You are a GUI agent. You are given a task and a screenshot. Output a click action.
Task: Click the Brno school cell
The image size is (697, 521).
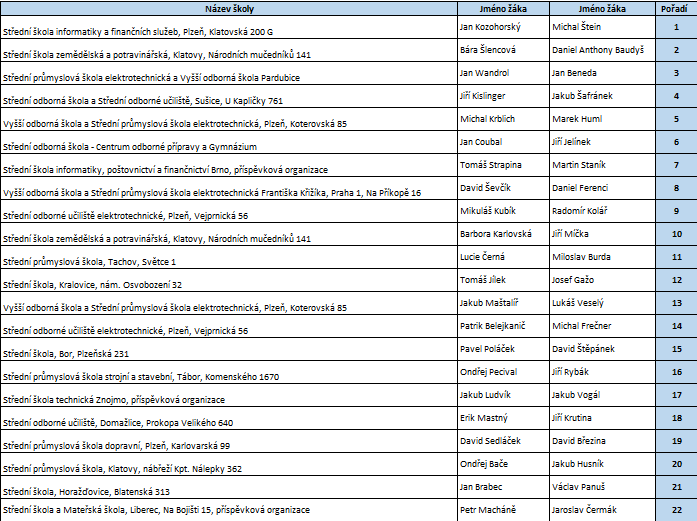(229, 165)
